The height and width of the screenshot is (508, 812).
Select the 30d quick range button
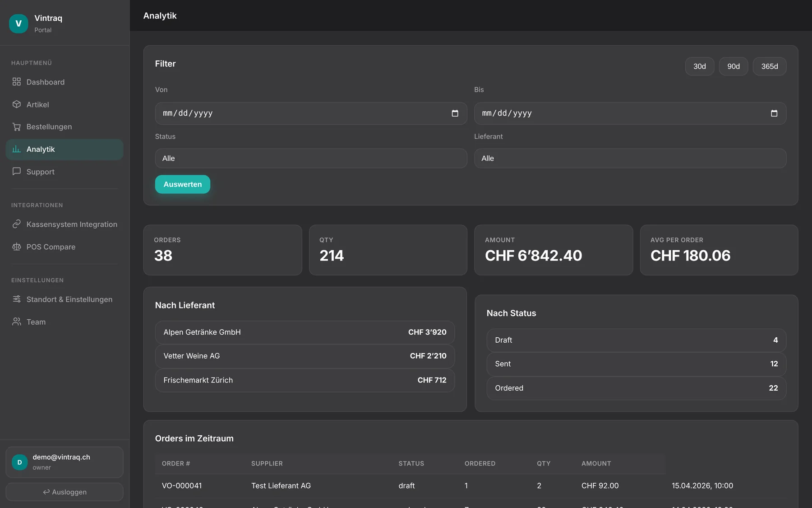pyautogui.click(x=700, y=66)
